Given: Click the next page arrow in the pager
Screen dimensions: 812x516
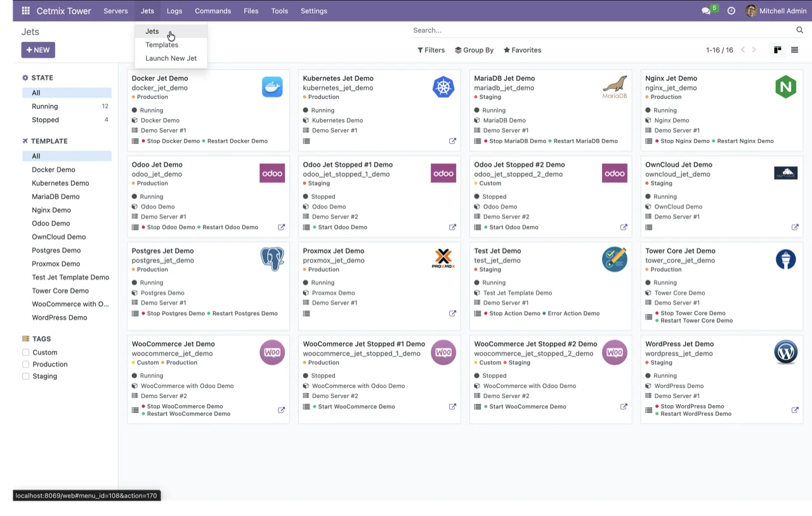Looking at the screenshot, I should point(754,49).
